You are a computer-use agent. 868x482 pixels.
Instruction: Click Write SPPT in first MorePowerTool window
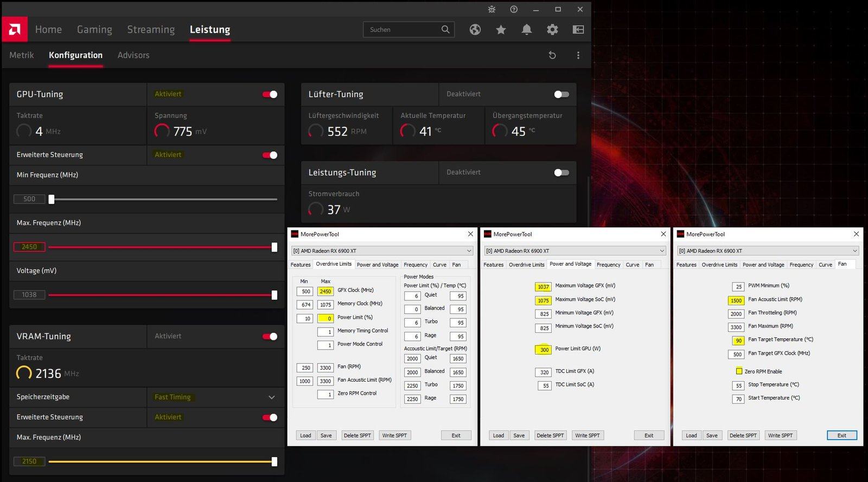coord(394,435)
